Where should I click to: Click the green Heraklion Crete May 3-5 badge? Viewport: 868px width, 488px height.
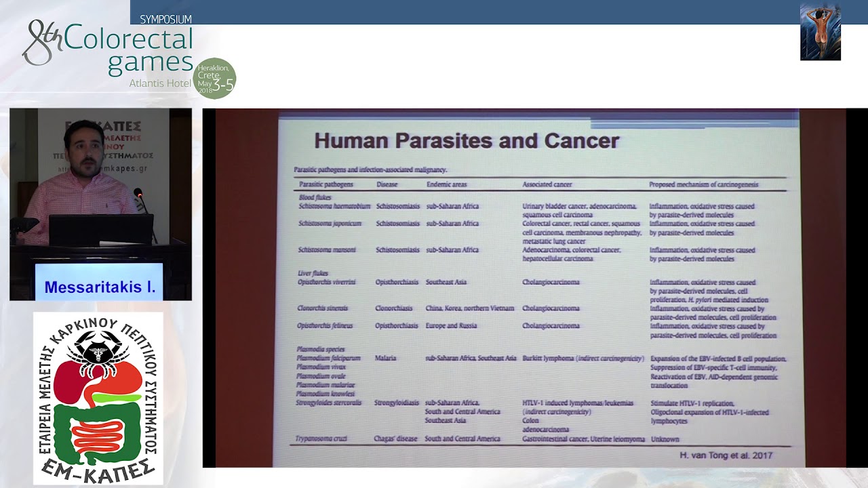pos(214,78)
